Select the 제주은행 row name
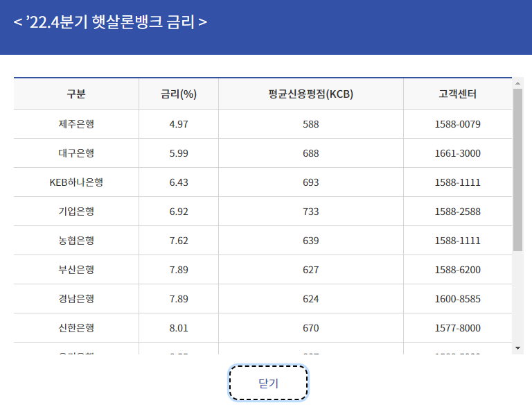 pyautogui.click(x=76, y=124)
